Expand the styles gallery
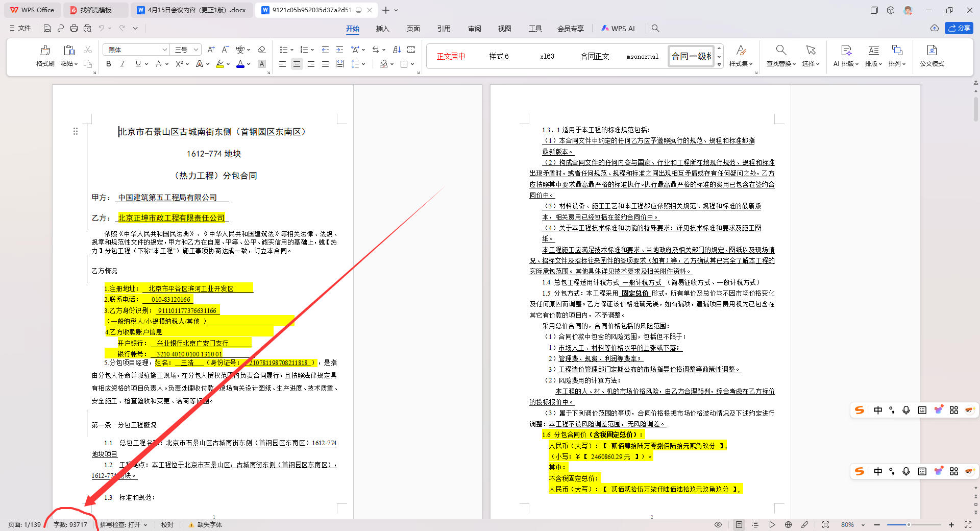Image resolution: width=980 pixels, height=531 pixels. tap(719, 65)
